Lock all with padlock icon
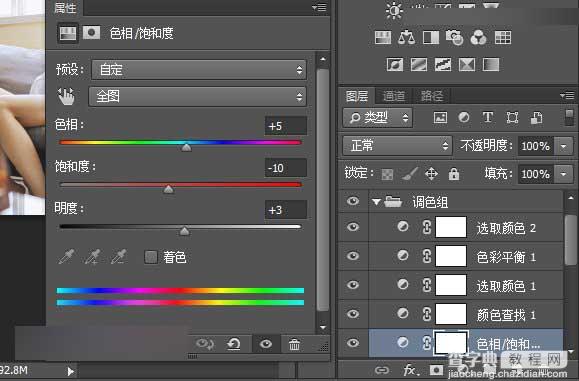Image resolution: width=579 pixels, height=381 pixels. 454,174
